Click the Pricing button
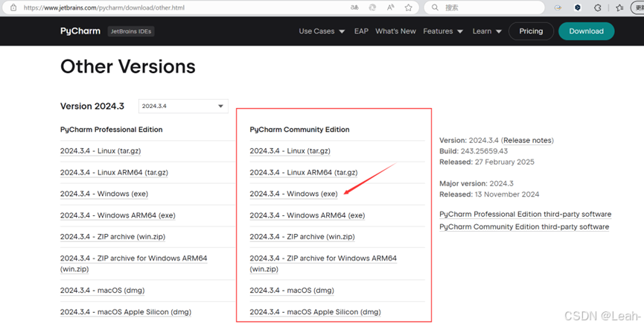The image size is (644, 327). (x=531, y=31)
